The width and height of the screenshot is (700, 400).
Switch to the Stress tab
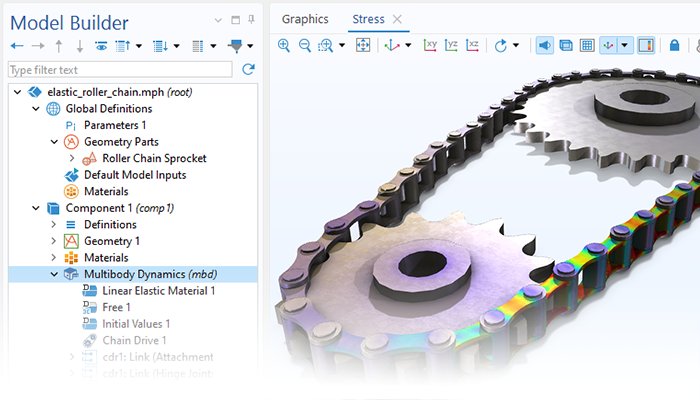click(368, 19)
